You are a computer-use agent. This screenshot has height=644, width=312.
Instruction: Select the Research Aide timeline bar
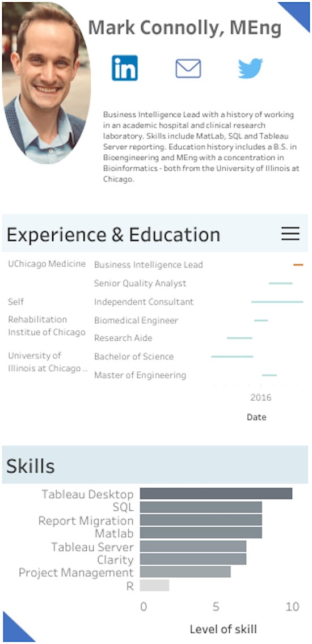[239, 338]
